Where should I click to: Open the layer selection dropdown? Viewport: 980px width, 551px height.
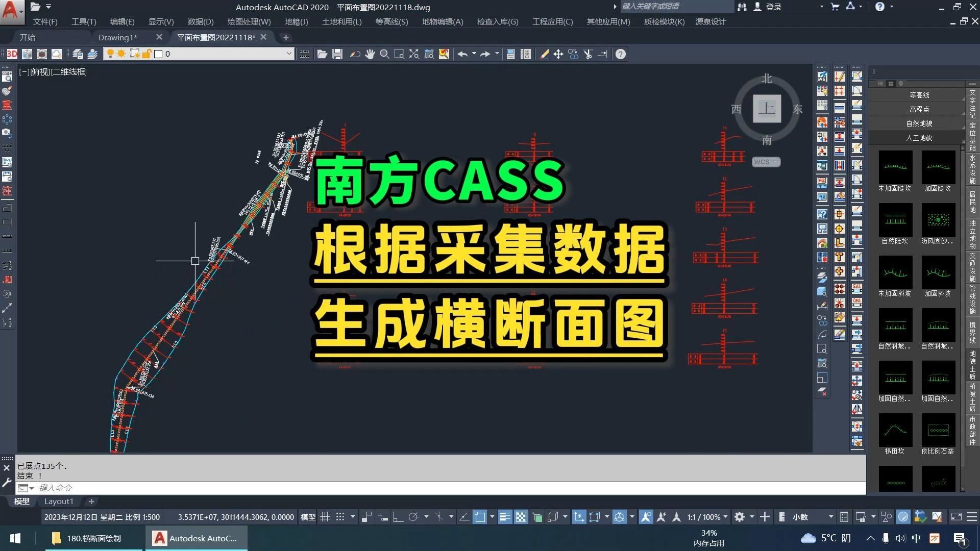289,54
